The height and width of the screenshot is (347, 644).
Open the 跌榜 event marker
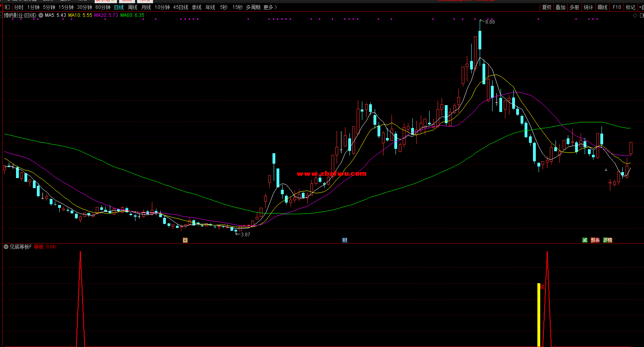pos(608,240)
